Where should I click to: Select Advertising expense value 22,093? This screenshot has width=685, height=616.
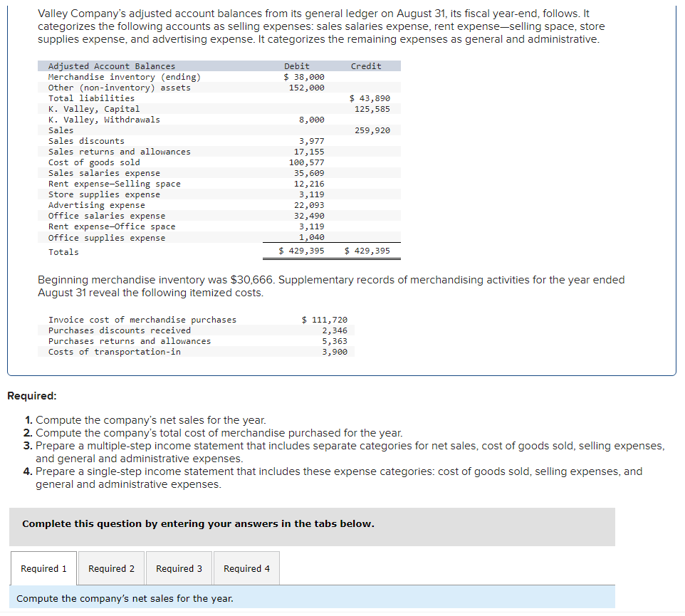click(309, 205)
